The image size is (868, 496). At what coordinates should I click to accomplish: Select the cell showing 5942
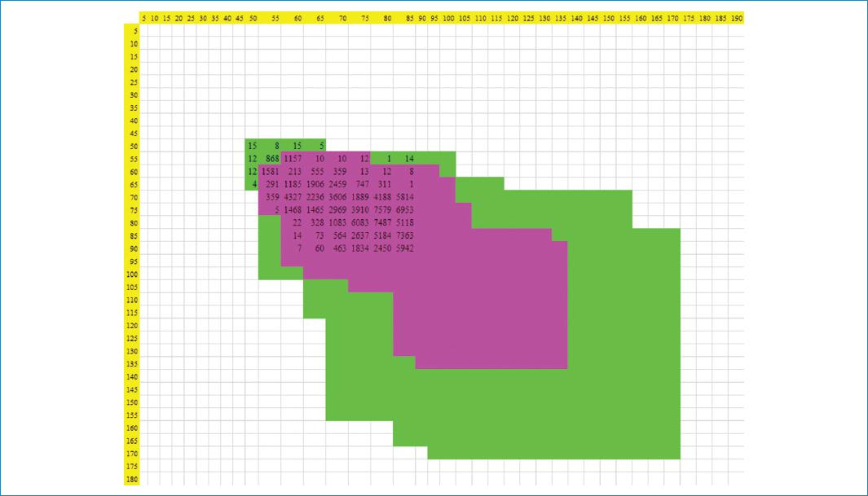pos(405,248)
